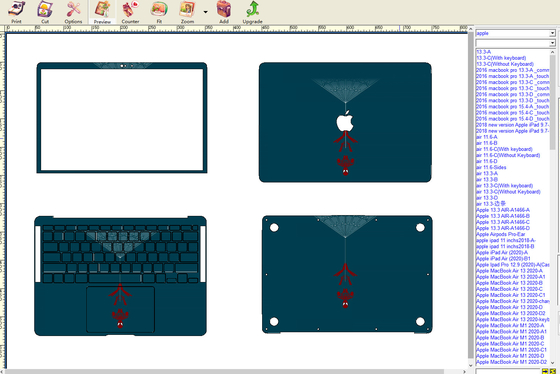Select 'Apple MacBook Air M1 2020-C'
Viewport: 560px width, 374px height.
coord(510,343)
